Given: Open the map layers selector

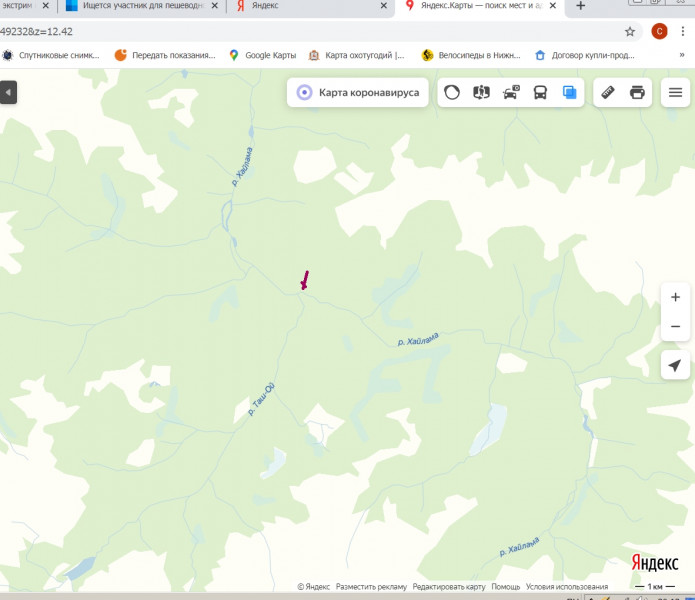Looking at the screenshot, I should (x=569, y=93).
